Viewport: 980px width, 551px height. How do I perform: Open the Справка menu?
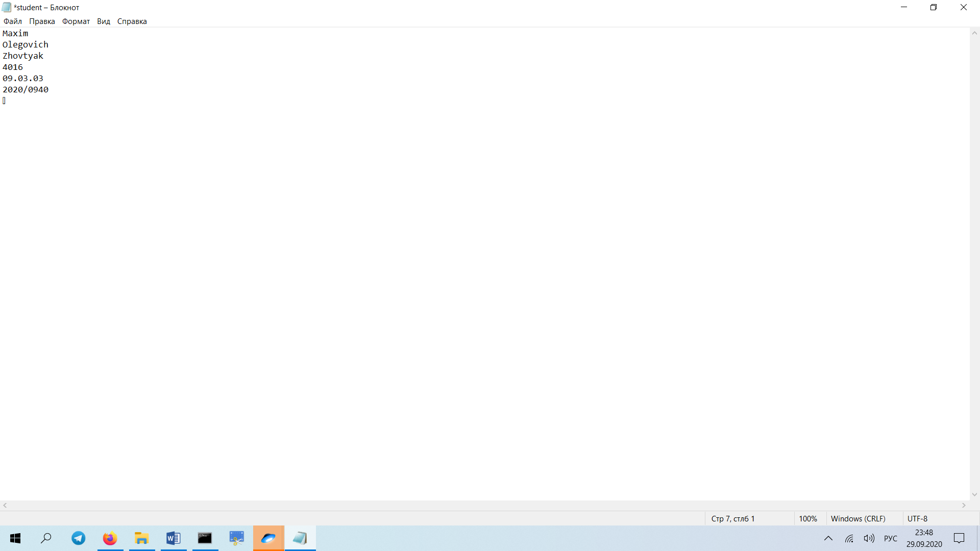click(132, 21)
